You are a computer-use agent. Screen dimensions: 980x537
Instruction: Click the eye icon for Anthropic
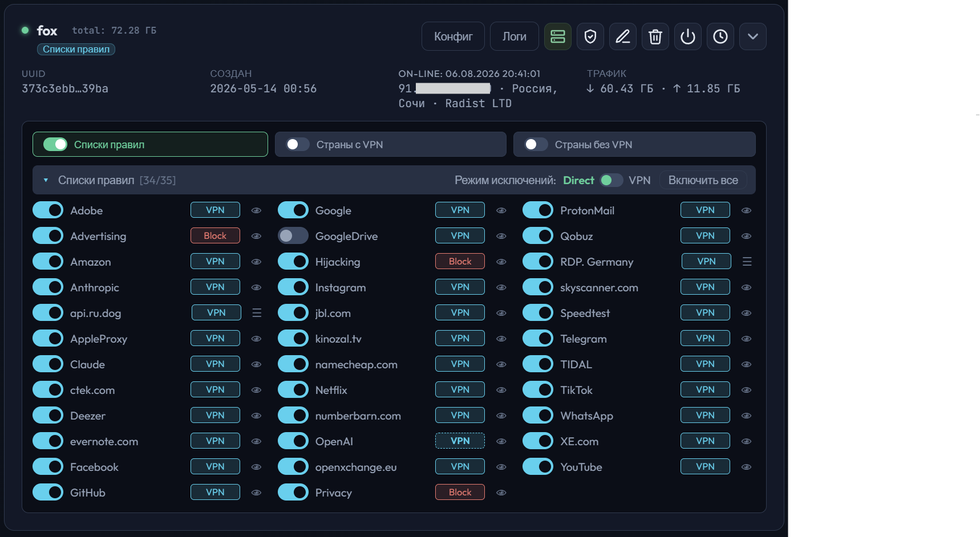[257, 287]
